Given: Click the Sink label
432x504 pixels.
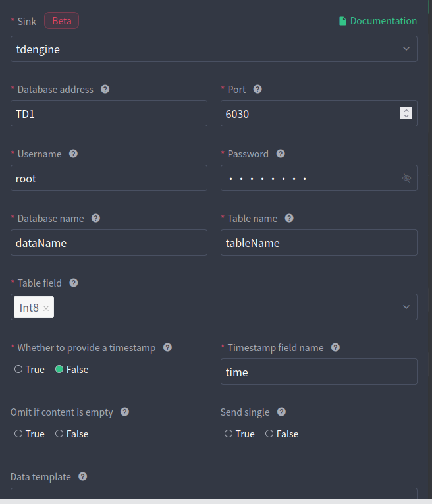Looking at the screenshot, I should [26, 22].
